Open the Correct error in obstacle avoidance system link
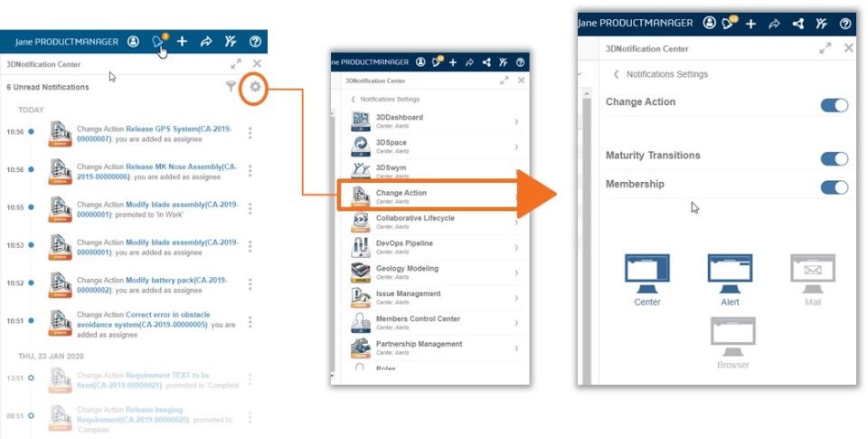This screenshot has width=868, height=439. [142, 320]
